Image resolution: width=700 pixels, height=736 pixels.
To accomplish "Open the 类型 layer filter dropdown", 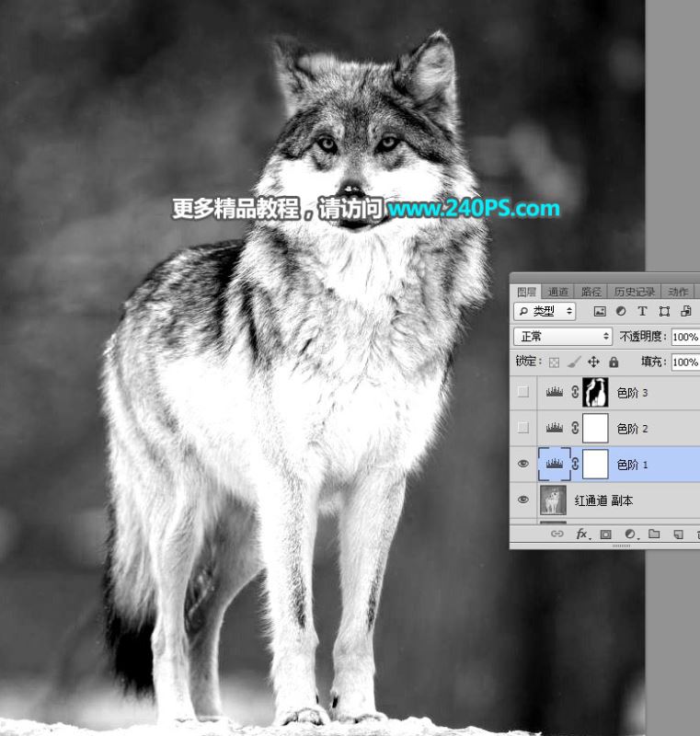I will pos(545,311).
